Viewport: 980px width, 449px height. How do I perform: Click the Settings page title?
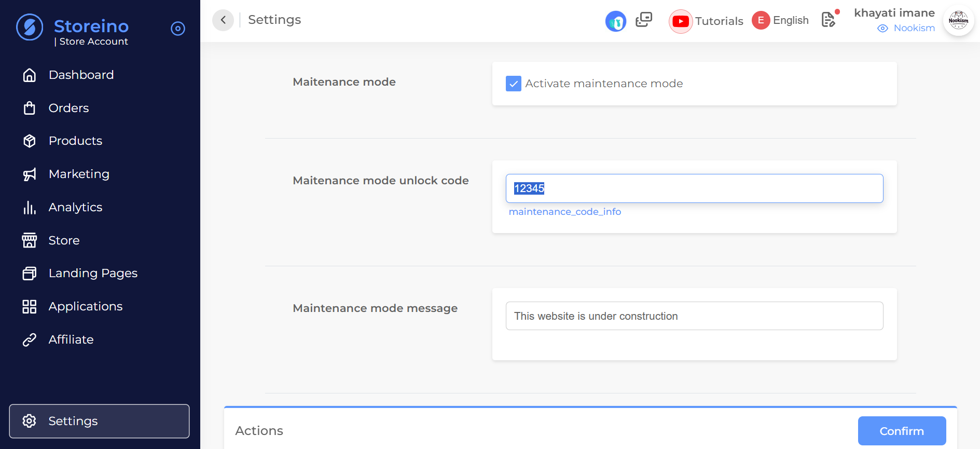pyautogui.click(x=274, y=20)
